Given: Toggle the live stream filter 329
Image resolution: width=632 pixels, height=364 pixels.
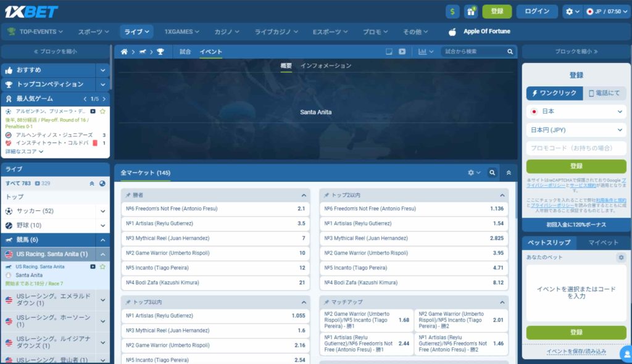Looking at the screenshot, I should click(x=43, y=183).
